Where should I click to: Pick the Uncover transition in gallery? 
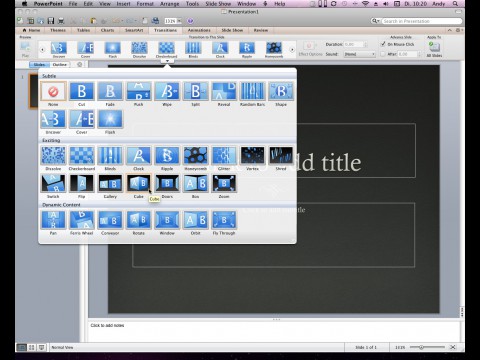coord(53,119)
